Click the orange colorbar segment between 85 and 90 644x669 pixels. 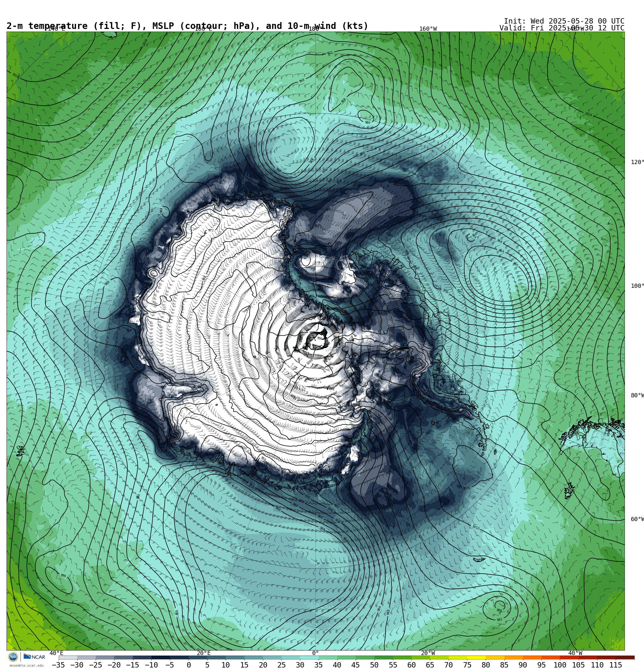tap(513, 657)
